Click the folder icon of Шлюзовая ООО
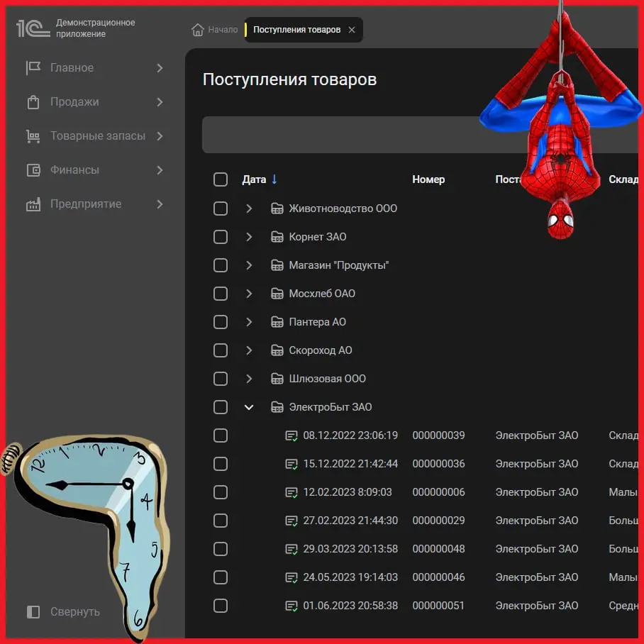The width and height of the screenshot is (644, 644). (x=277, y=379)
